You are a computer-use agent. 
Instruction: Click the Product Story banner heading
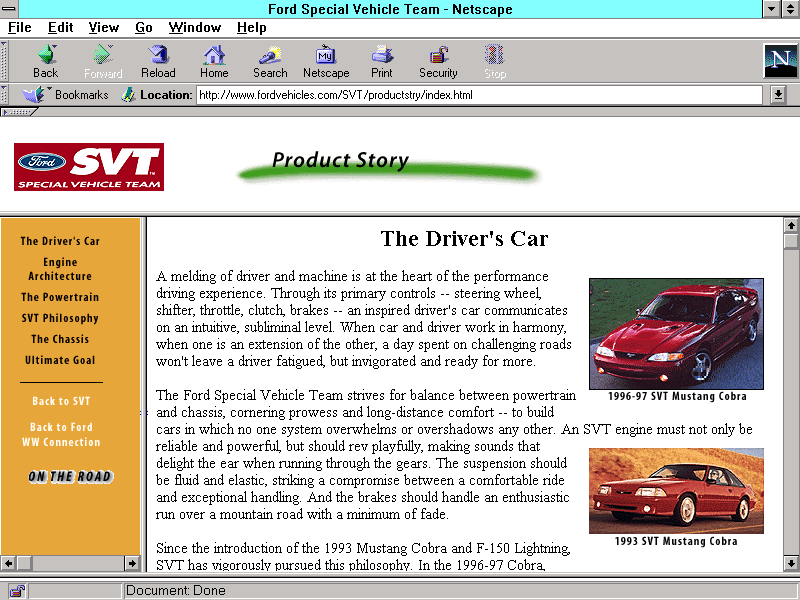pyautogui.click(x=340, y=160)
